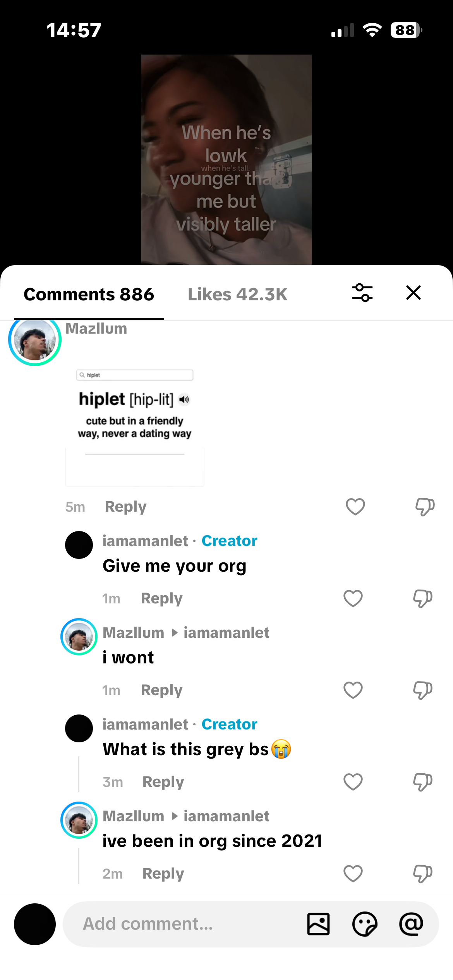453x980 pixels.
Task: Reply to 'ive been in org since 2021'
Action: click(x=163, y=874)
